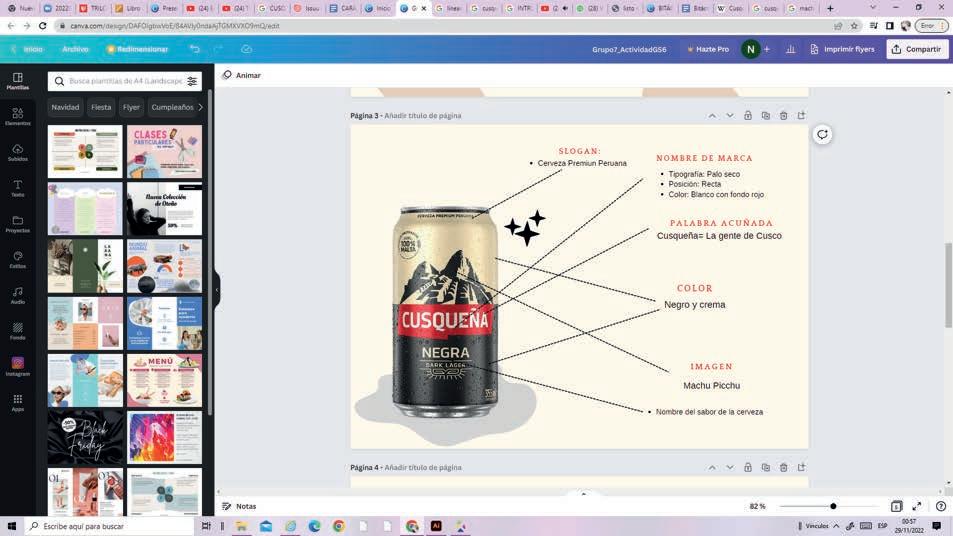Add a page after Página 3

[801, 115]
